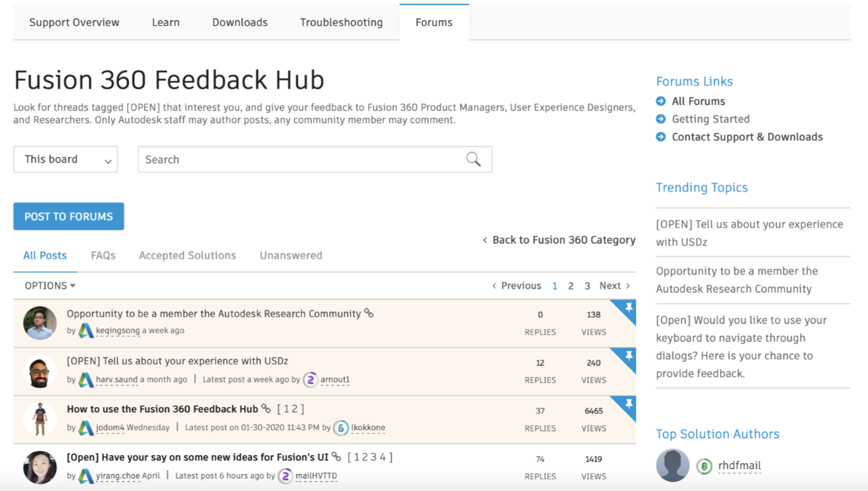Toggle to the All Posts view
This screenshot has width=868, height=491.
45,255
